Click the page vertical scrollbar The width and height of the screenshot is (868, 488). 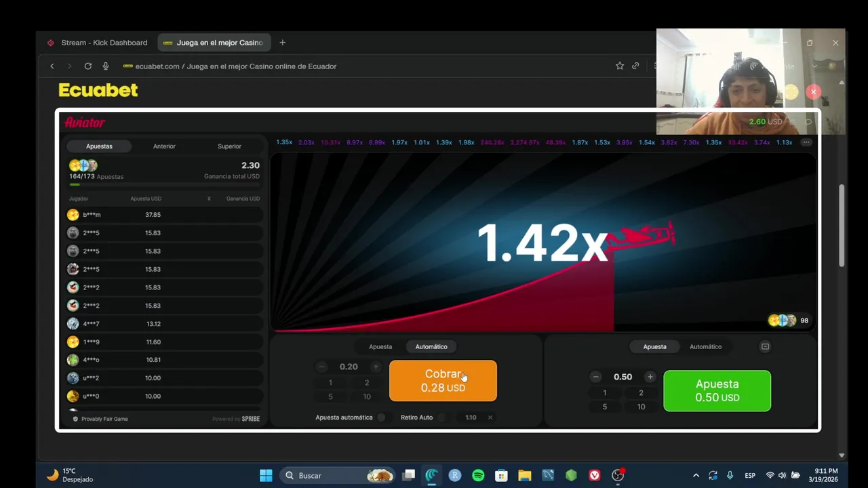842,226
